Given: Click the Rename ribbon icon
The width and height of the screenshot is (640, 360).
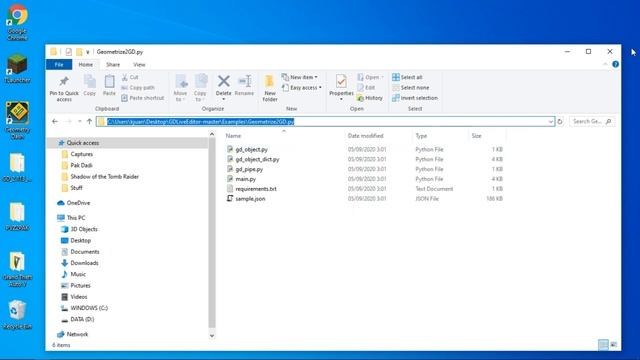Looking at the screenshot, I should 244,85.
